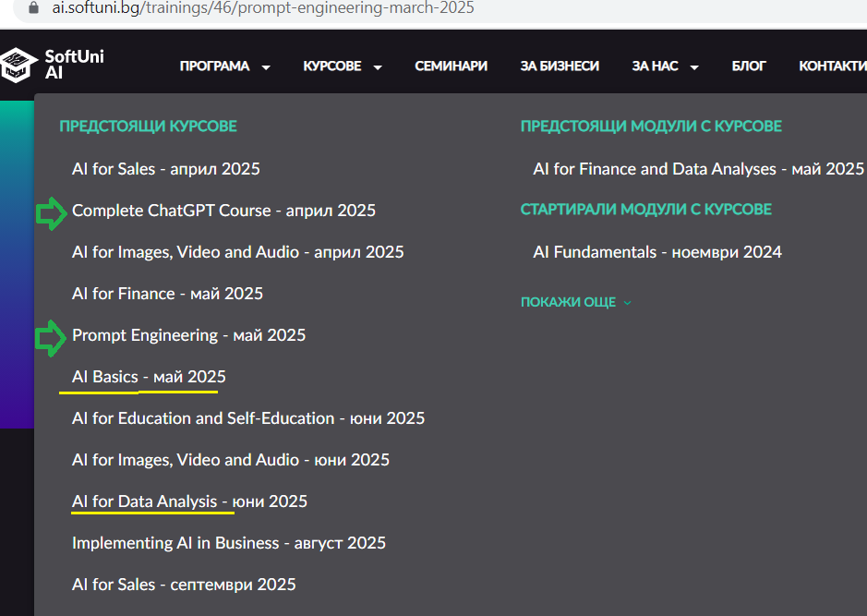Click the SoftUni AI logo icon
The image size is (867, 616).
[18, 65]
